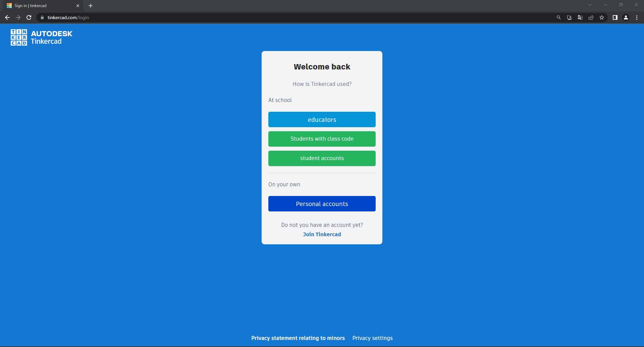Toggle the browser side panel icon
The height and width of the screenshot is (347, 644).
[615, 17]
